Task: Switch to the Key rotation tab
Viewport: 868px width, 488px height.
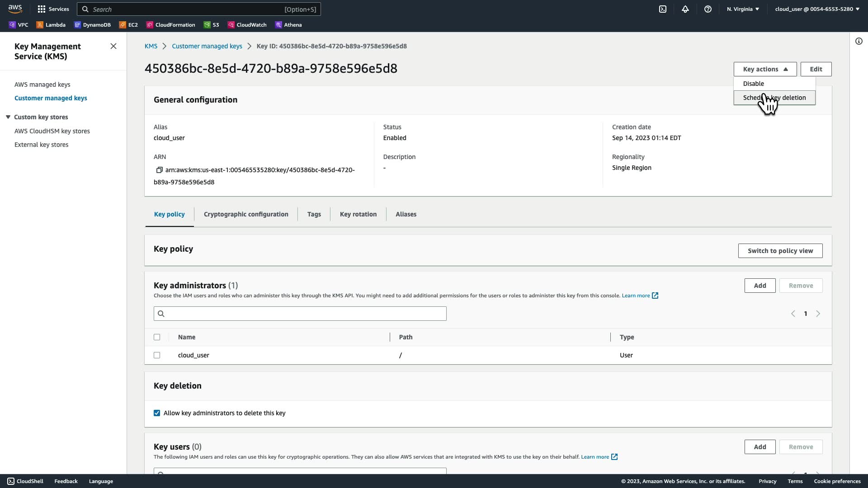Action: click(x=358, y=214)
